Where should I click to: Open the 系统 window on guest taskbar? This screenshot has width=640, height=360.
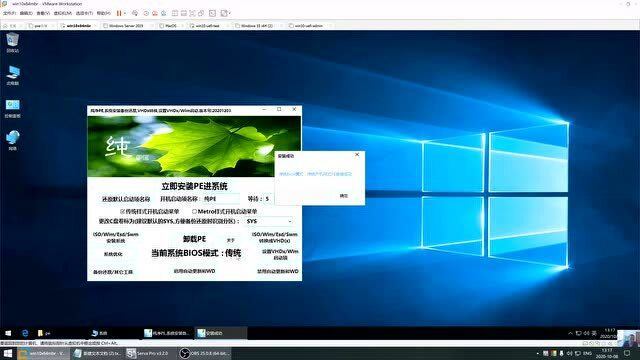pos(100,333)
